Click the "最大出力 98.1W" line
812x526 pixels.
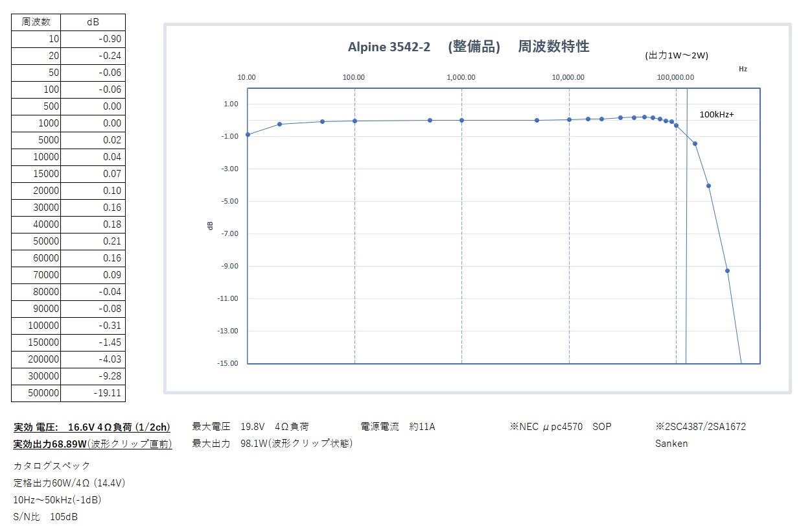pos(272,444)
